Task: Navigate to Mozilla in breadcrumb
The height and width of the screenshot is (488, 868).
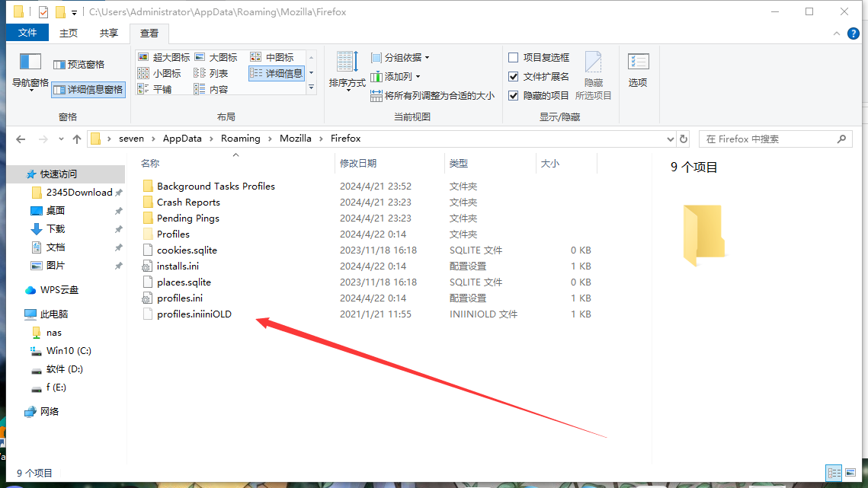Action: pyautogui.click(x=295, y=139)
